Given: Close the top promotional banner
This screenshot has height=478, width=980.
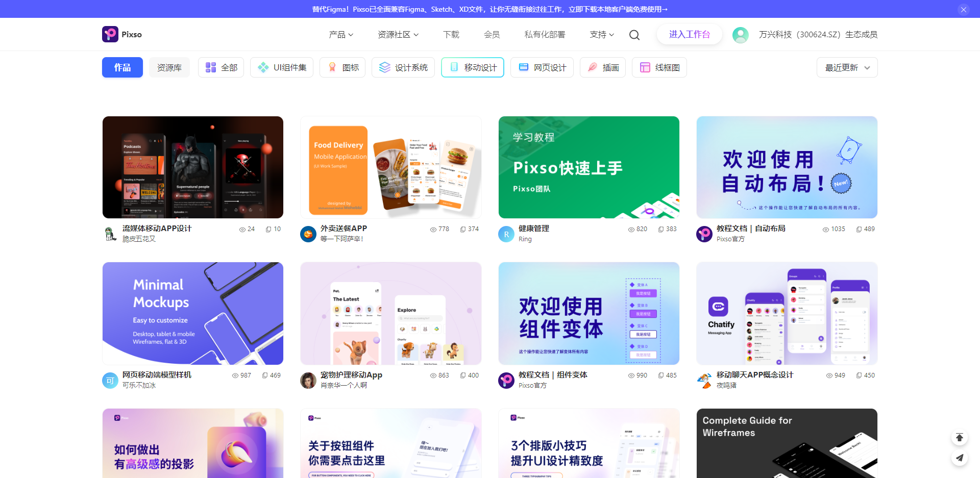Looking at the screenshot, I should click(964, 9).
